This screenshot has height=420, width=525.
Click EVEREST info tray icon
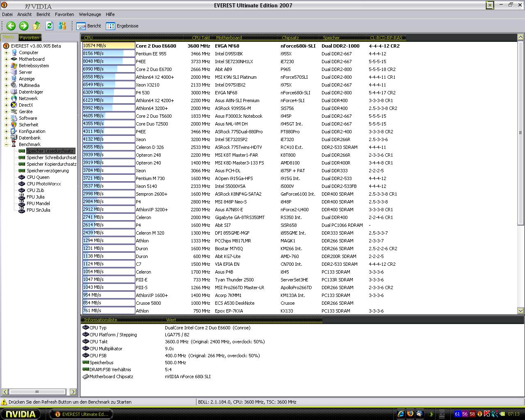click(480, 414)
